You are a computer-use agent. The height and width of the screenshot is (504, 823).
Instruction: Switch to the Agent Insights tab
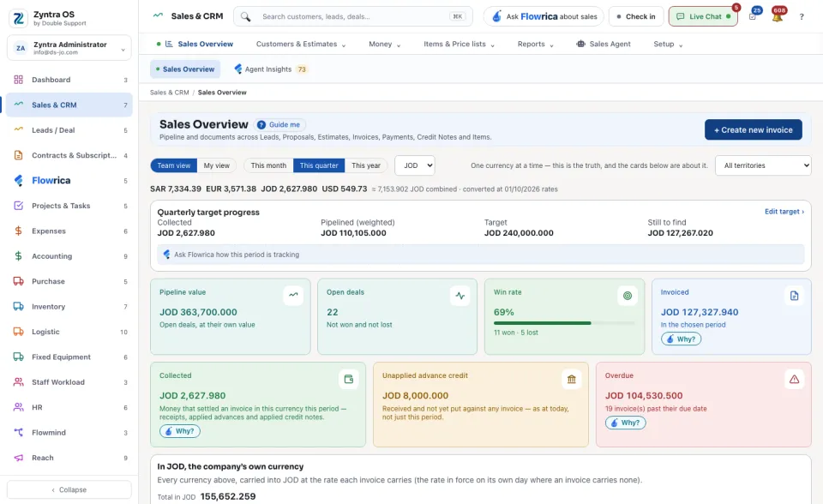tap(270, 69)
